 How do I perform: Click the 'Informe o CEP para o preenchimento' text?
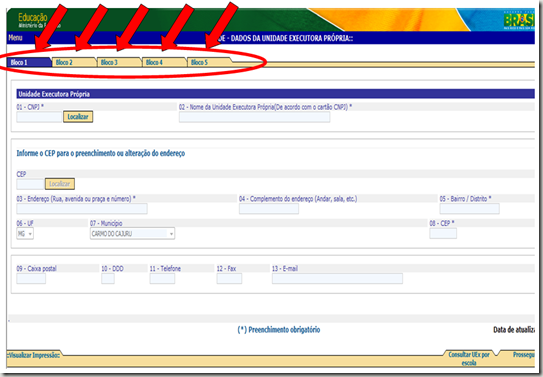pyautogui.click(x=101, y=153)
